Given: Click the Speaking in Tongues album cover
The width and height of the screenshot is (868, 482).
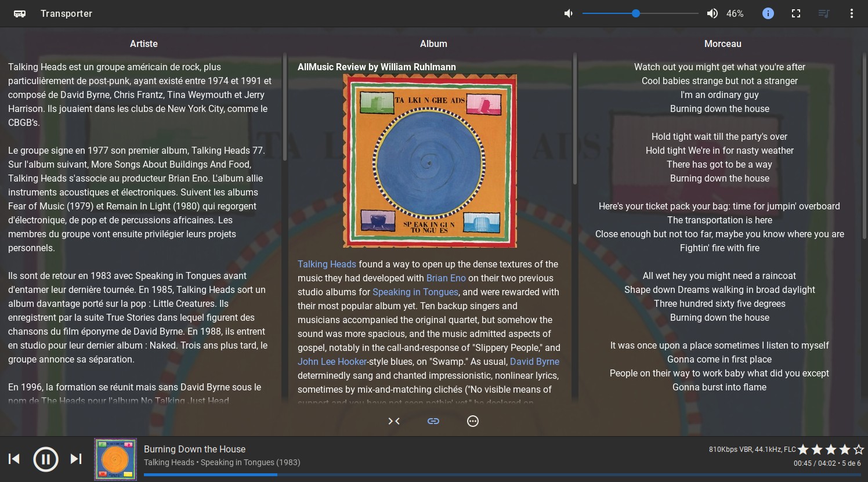Looking at the screenshot, I should [430, 161].
